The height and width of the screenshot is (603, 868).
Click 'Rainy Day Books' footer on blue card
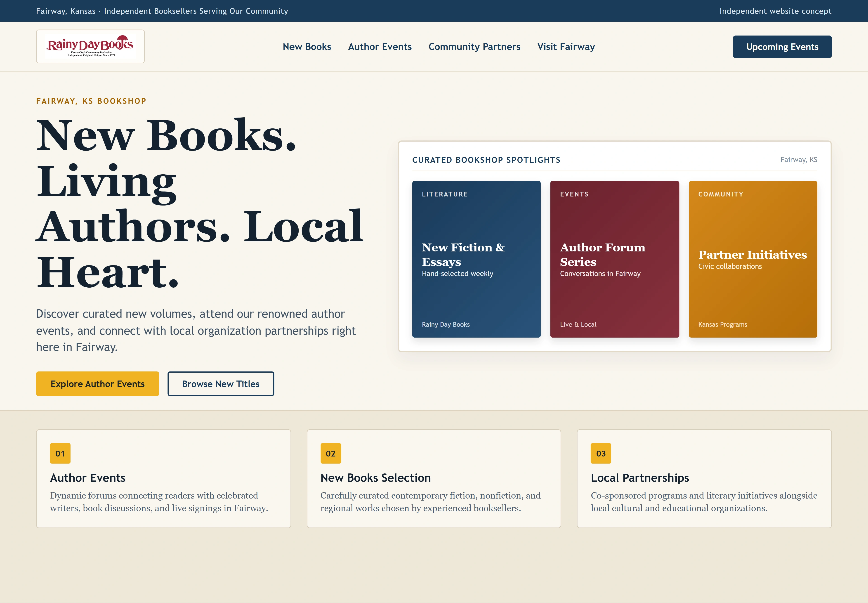point(446,324)
